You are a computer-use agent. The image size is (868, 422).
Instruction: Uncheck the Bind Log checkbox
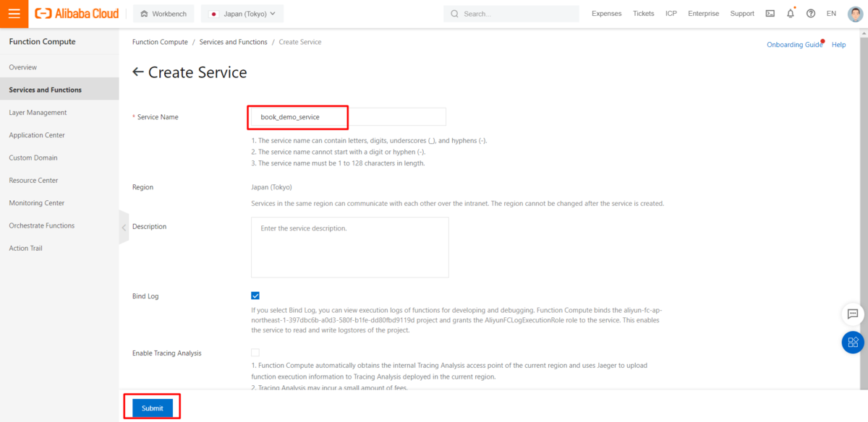[255, 296]
